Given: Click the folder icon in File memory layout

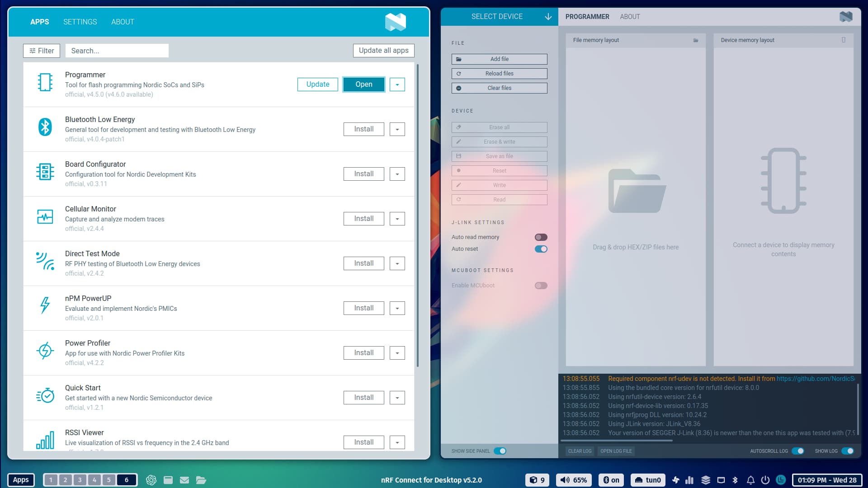Looking at the screenshot, I should tap(696, 40).
